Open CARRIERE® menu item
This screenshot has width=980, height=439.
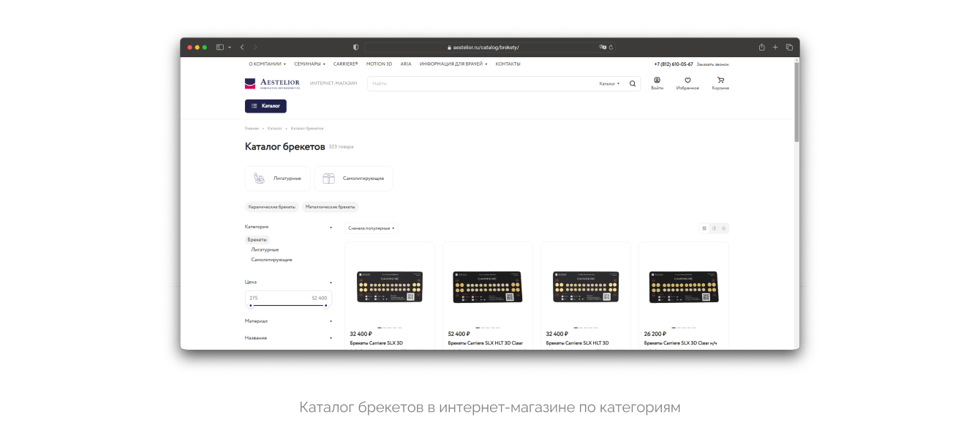pos(346,64)
